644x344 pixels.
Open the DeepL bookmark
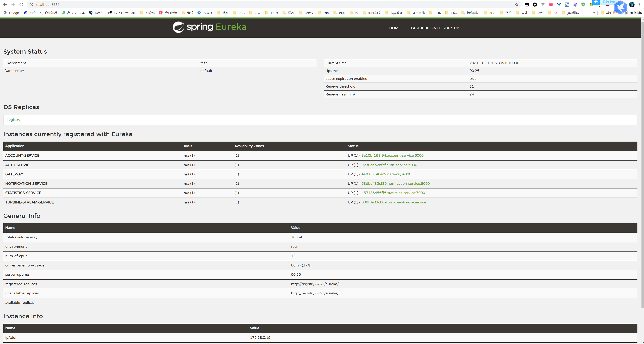coord(97,13)
